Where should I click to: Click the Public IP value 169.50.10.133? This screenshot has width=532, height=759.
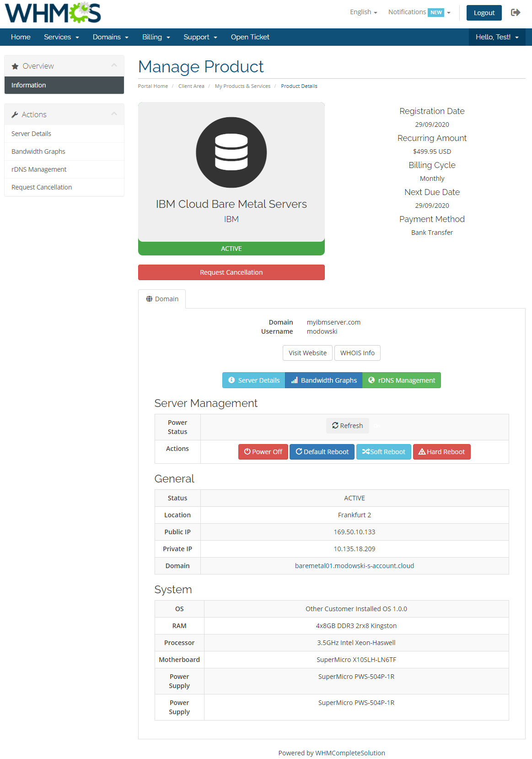click(x=355, y=532)
